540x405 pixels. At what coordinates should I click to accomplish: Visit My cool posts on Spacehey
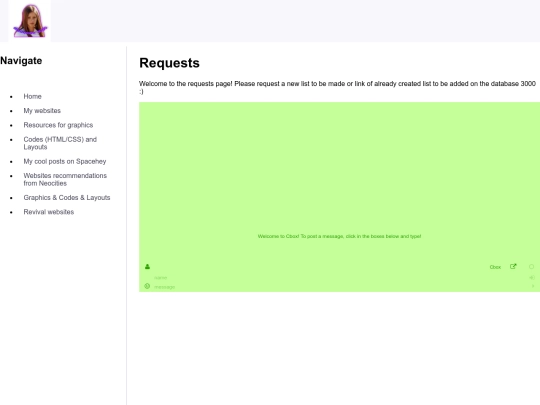pos(65,161)
